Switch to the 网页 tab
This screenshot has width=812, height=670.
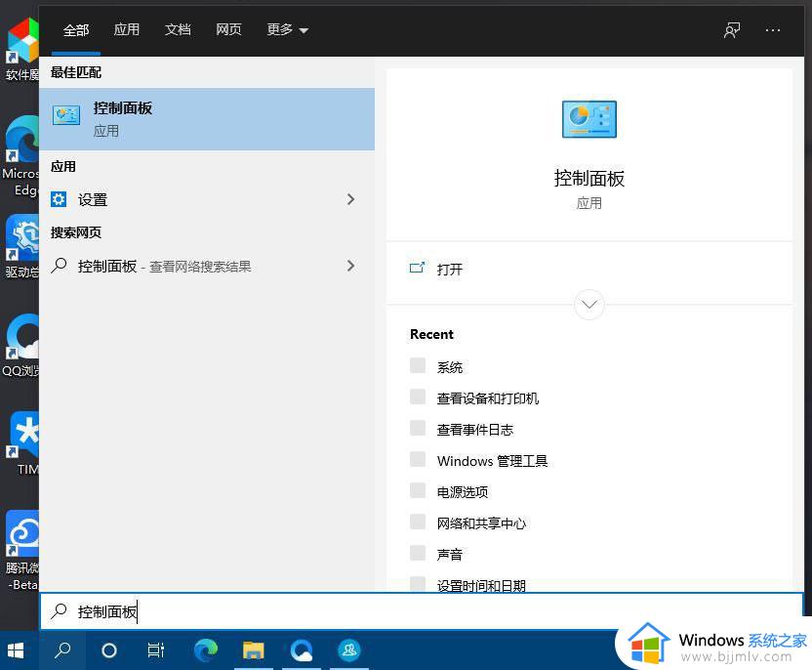coord(228,29)
